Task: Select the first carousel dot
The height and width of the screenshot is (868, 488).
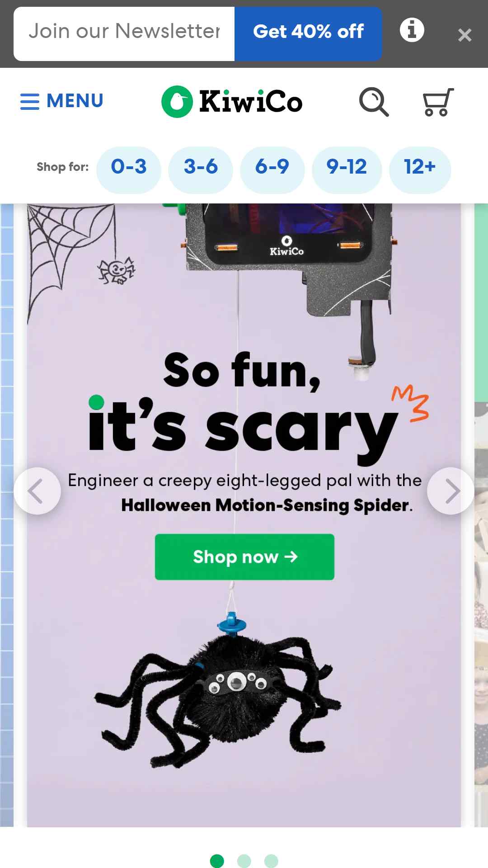Action: pyautogui.click(x=217, y=861)
